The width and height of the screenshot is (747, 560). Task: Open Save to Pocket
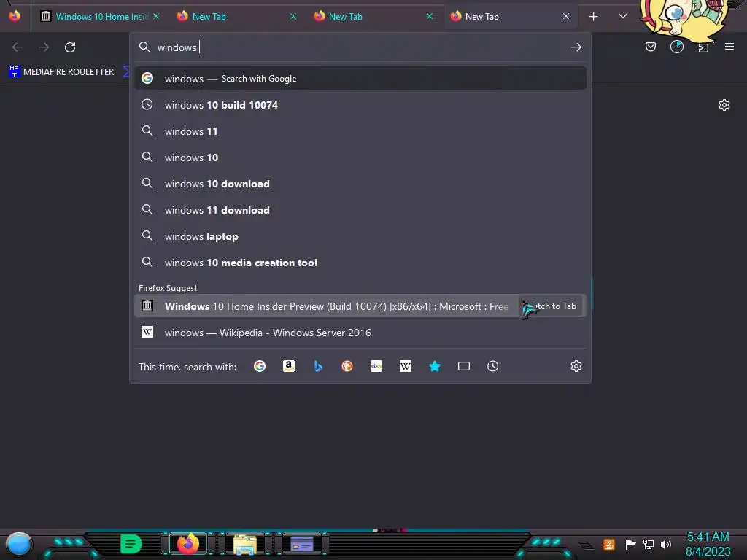(651, 47)
